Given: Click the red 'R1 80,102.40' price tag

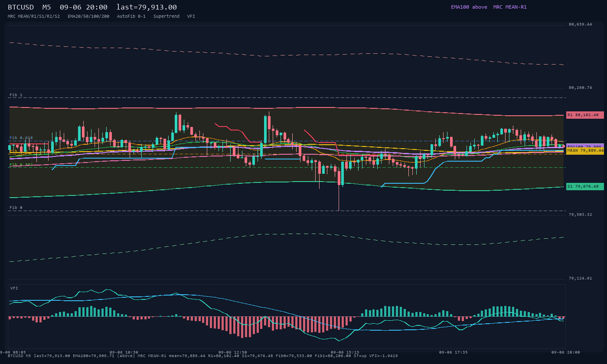Looking at the screenshot, I should pos(585,115).
